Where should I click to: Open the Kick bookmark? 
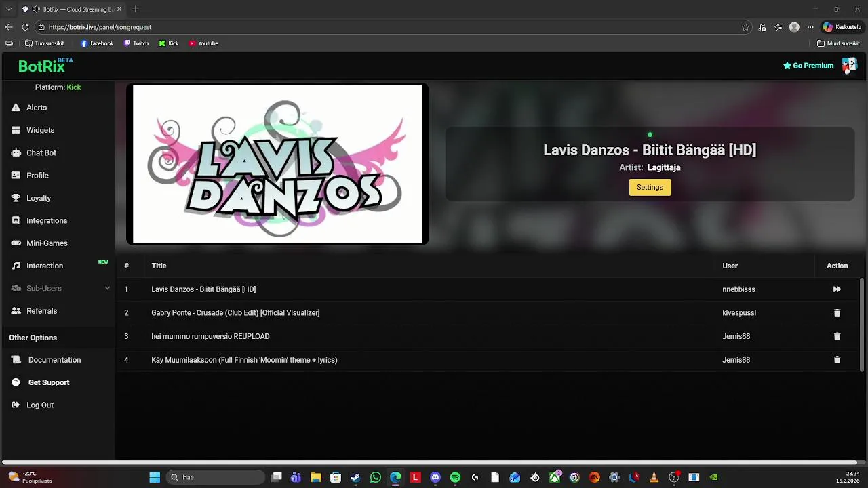pyautogui.click(x=169, y=43)
